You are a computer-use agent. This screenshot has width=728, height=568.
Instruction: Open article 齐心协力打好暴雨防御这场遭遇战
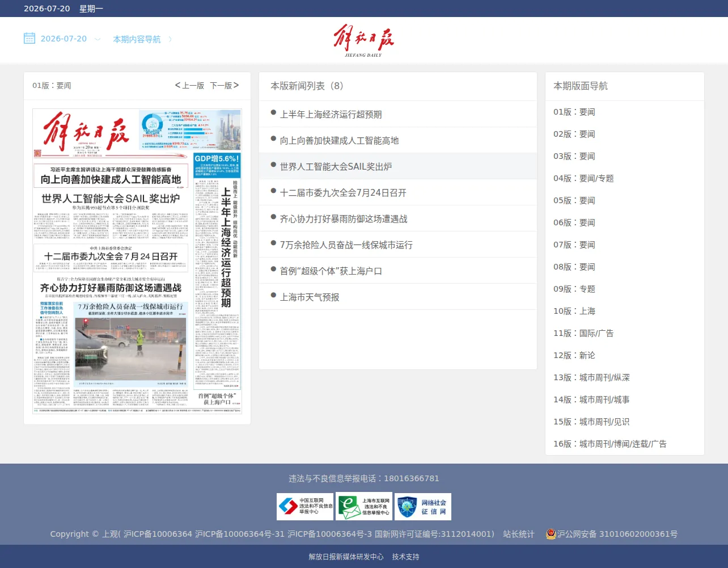click(344, 218)
